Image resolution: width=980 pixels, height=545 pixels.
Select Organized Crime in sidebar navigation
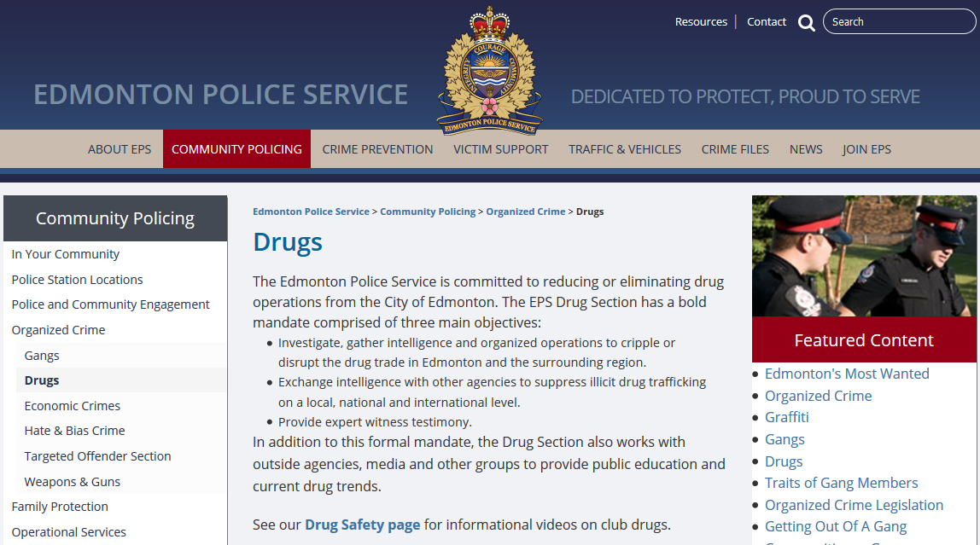[x=58, y=330]
